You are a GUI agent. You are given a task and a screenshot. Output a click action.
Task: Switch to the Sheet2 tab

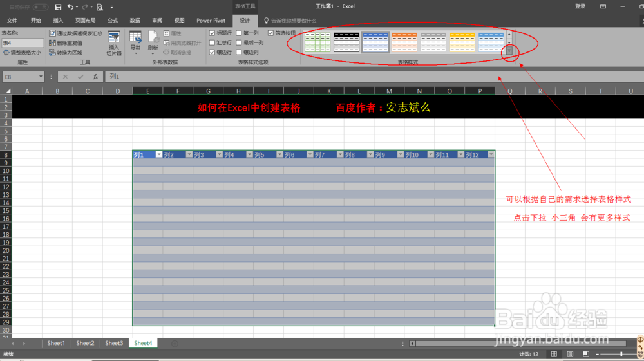pyautogui.click(x=85, y=343)
